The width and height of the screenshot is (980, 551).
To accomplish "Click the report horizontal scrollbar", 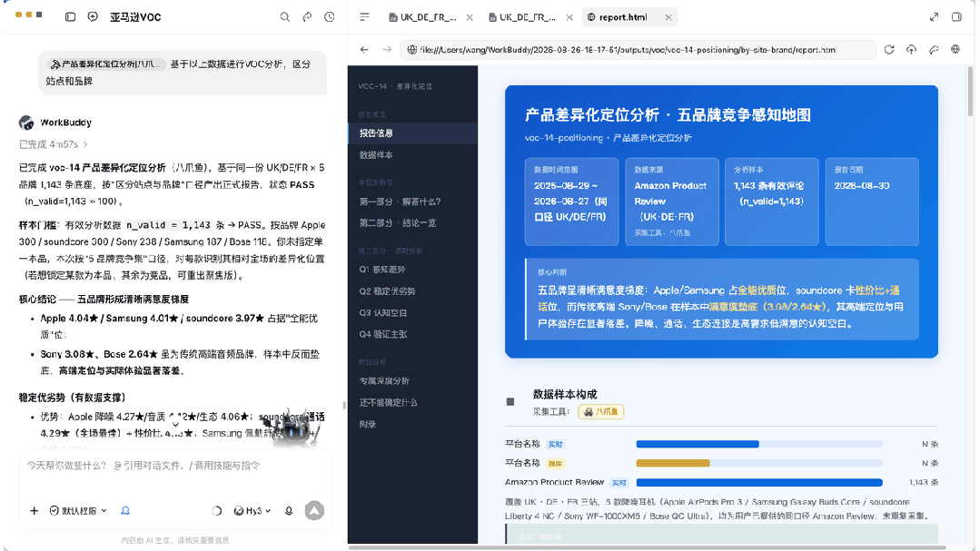I will [x=647, y=547].
